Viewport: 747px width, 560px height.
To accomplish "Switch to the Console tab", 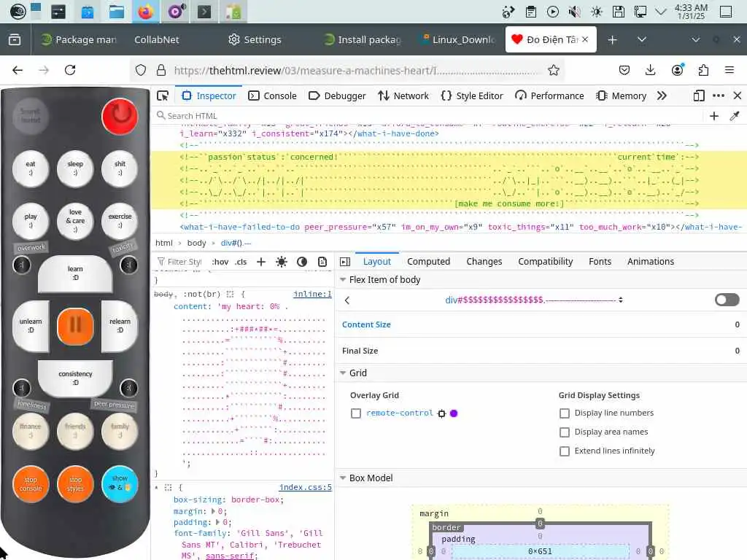I will pyautogui.click(x=273, y=96).
